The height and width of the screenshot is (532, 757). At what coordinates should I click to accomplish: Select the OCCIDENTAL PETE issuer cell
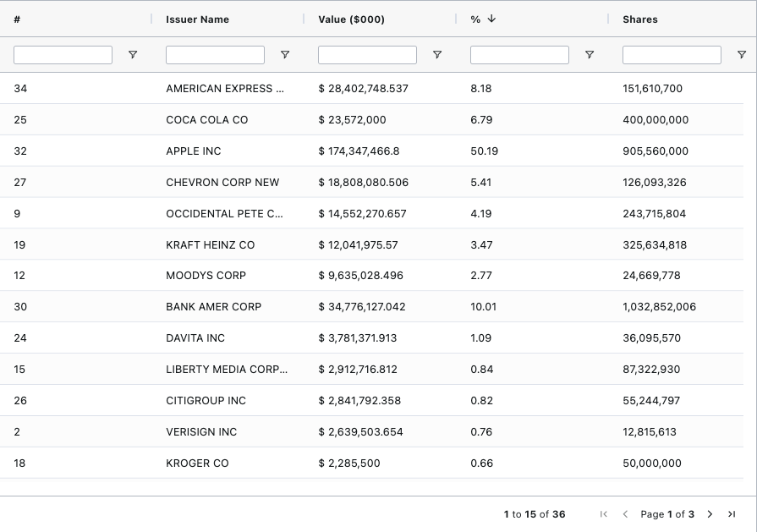tap(224, 213)
